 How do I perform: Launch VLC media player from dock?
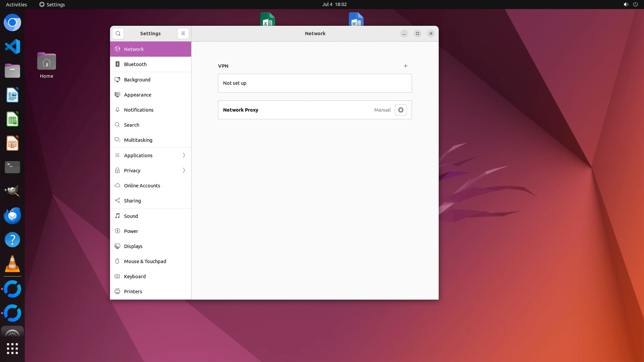point(12,264)
